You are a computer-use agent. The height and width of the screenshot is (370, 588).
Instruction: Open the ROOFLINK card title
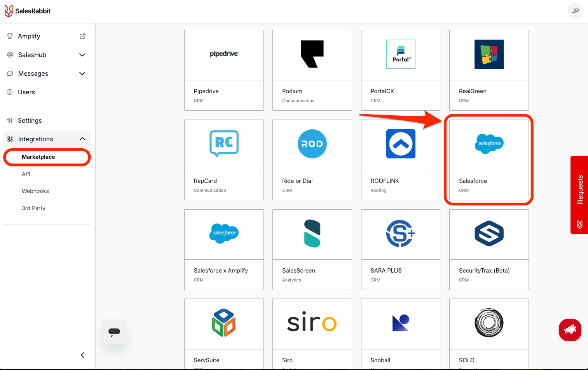[385, 181]
